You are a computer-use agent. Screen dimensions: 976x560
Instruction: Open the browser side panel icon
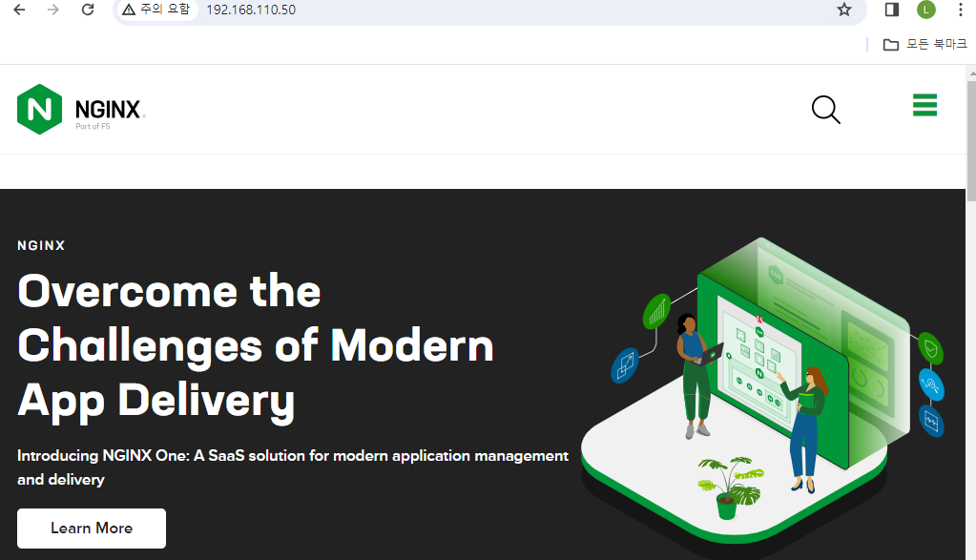click(x=892, y=10)
